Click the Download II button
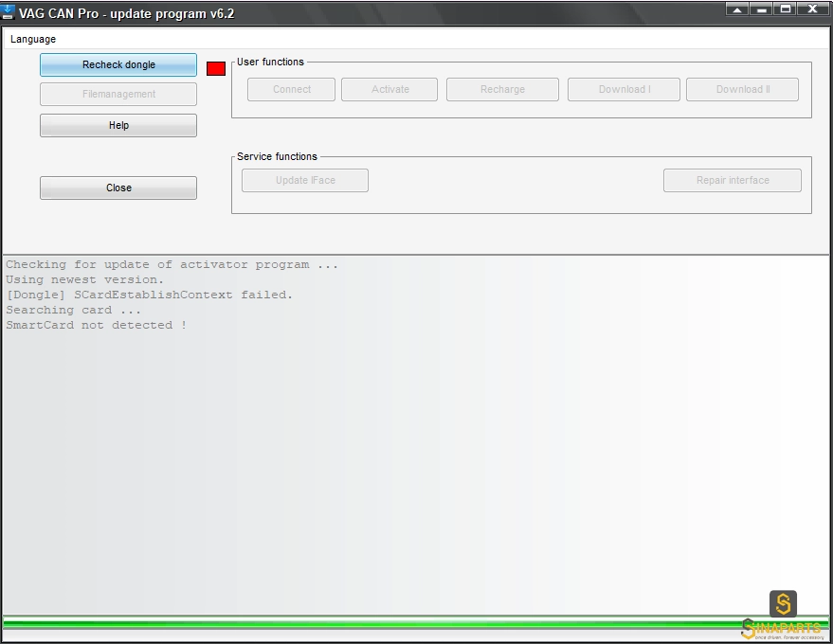 [742, 89]
